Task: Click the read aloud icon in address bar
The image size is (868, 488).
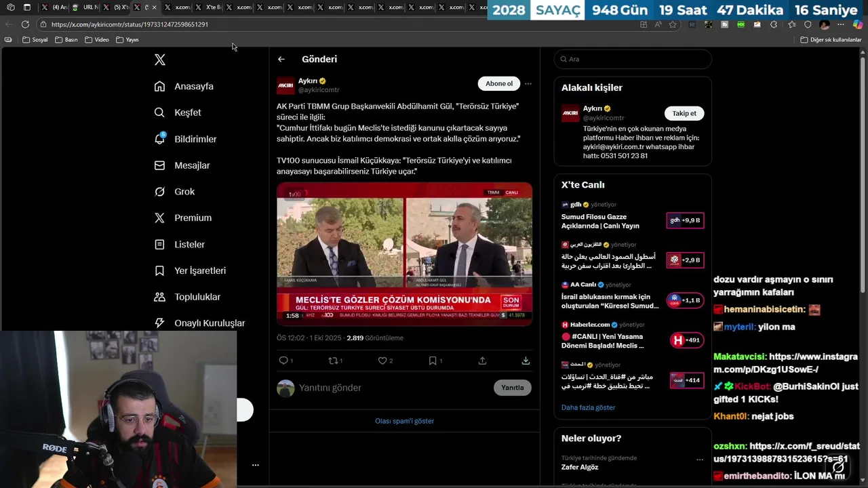Action: pos(658,24)
